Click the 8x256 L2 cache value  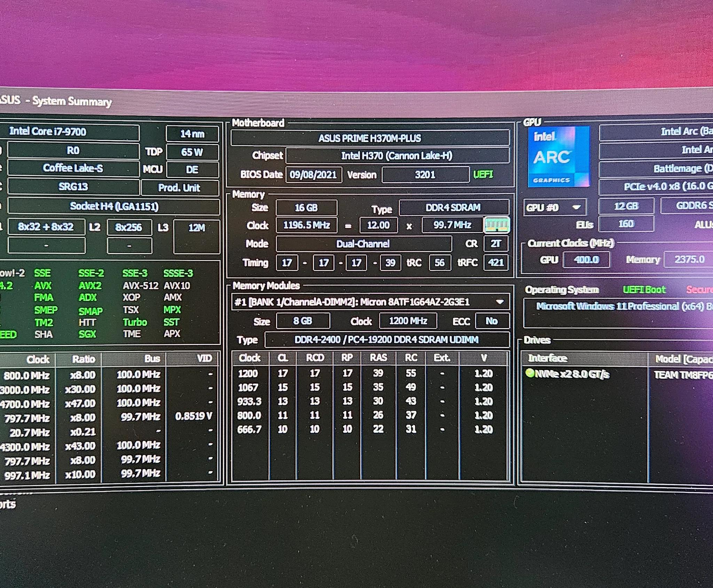click(x=129, y=227)
